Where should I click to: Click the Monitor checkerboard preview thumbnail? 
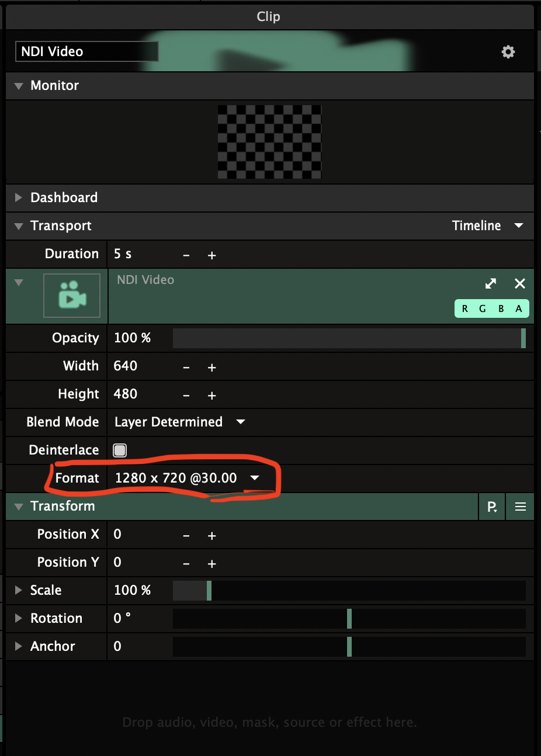269,141
